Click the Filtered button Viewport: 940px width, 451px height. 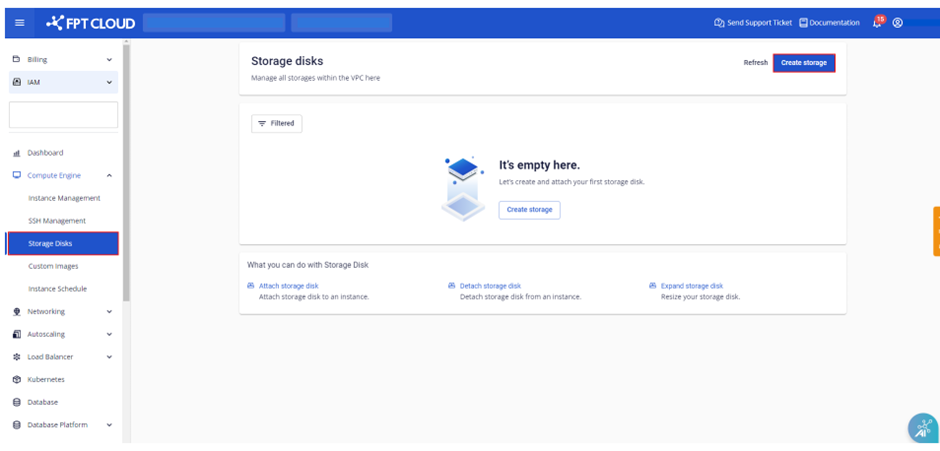(276, 123)
